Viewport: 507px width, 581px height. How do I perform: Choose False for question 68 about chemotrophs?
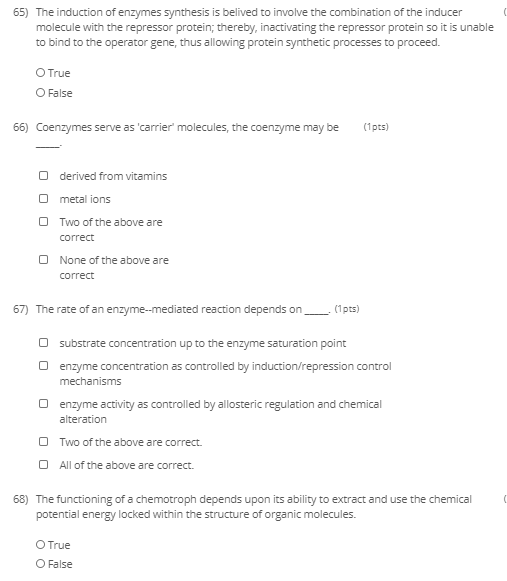(41, 564)
